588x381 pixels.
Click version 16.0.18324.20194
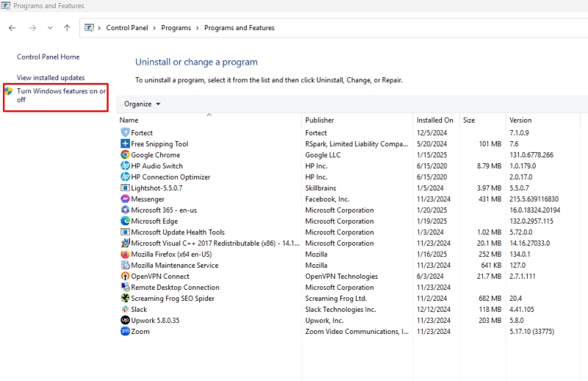535,210
